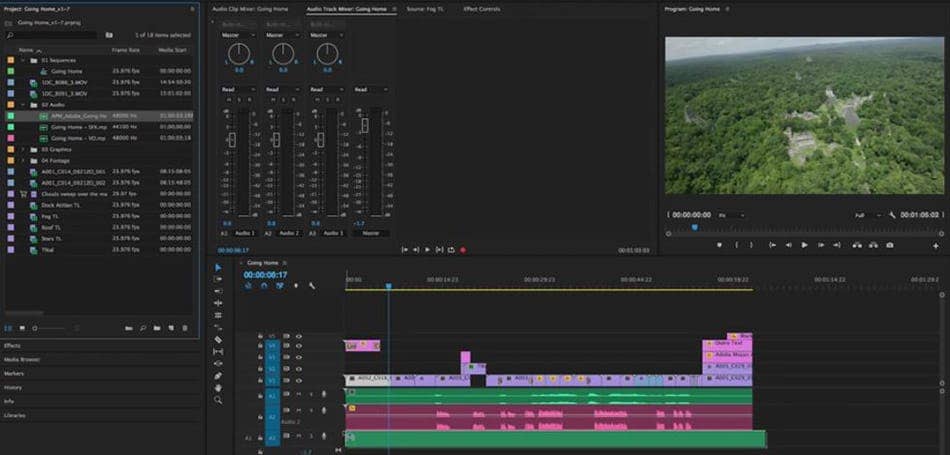Solo Audio 2 in the track mixer
The width and height of the screenshot is (950, 455).
click(283, 99)
